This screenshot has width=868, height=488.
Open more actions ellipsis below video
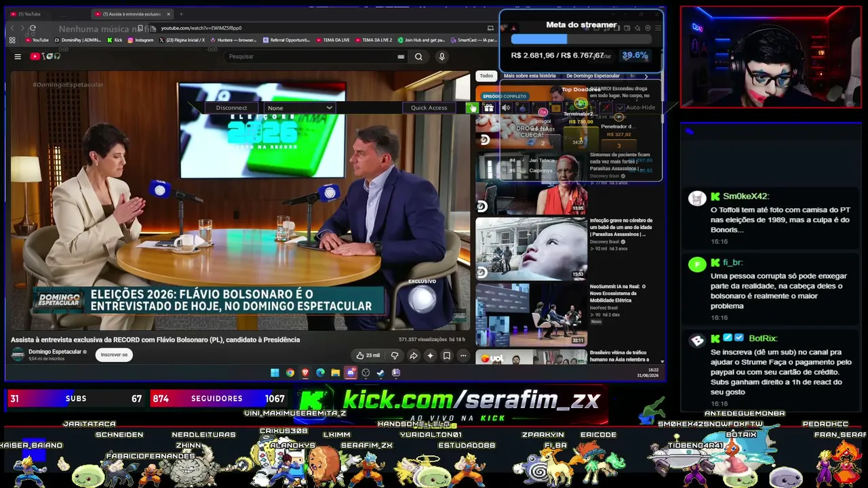463,355
